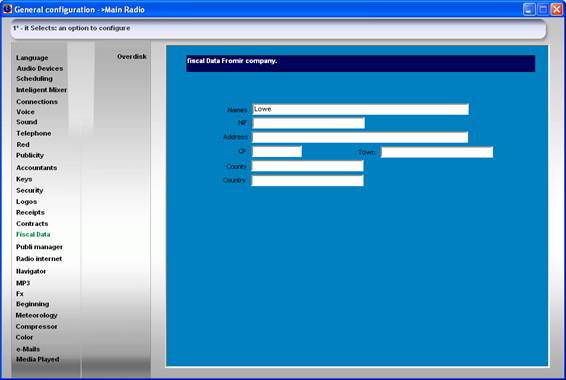Open the Connections settings
The height and width of the screenshot is (380, 566).
pos(37,101)
